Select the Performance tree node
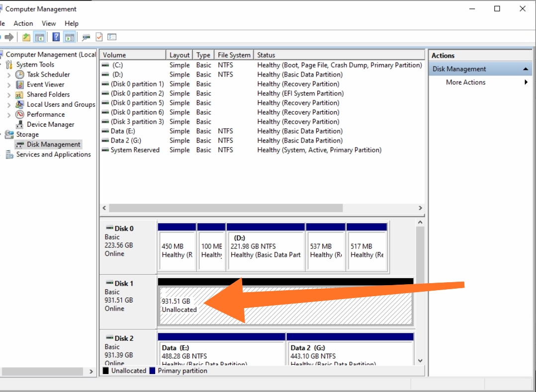536x392 pixels. pos(46,114)
